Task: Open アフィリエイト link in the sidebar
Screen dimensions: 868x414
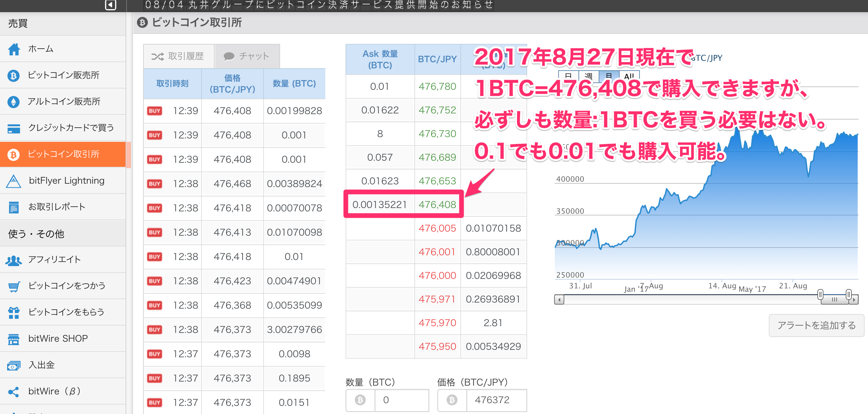Action: (63, 260)
